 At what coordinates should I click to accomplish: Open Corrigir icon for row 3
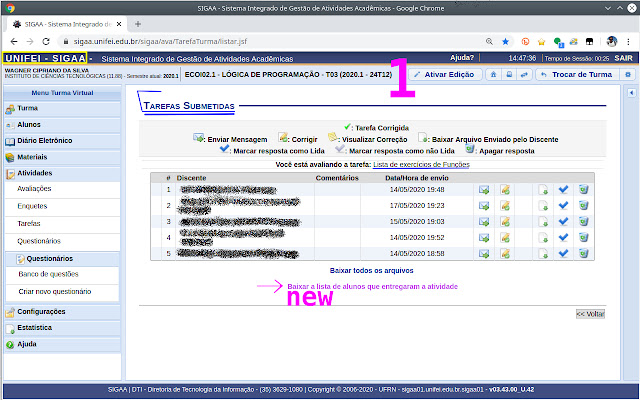[505, 222]
